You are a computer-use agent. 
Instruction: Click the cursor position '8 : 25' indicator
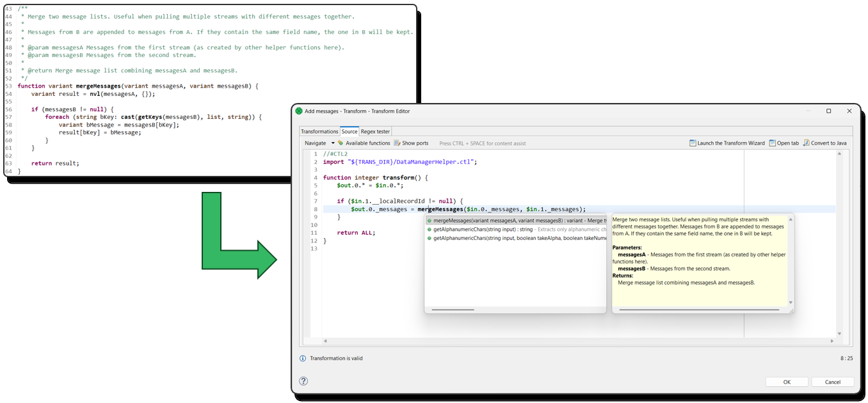pos(846,358)
